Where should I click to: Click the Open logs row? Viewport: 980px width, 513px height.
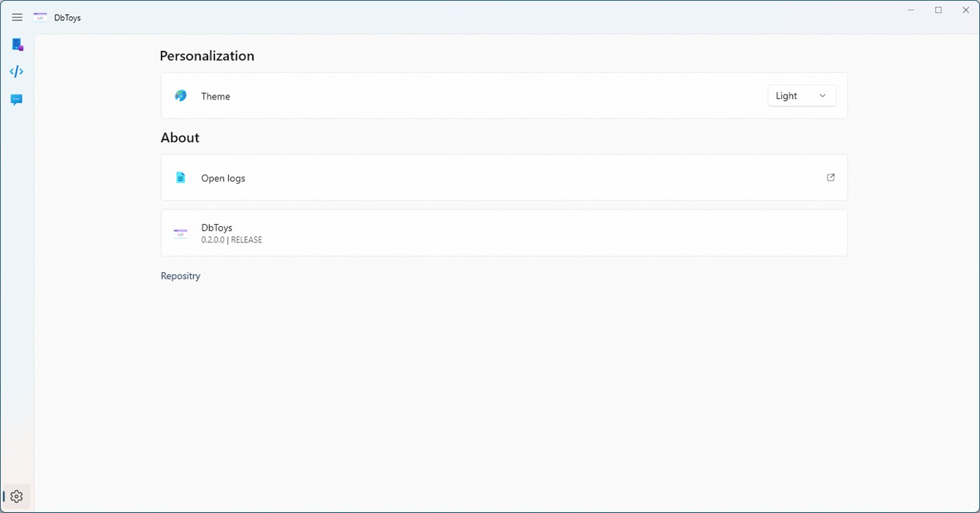click(504, 177)
